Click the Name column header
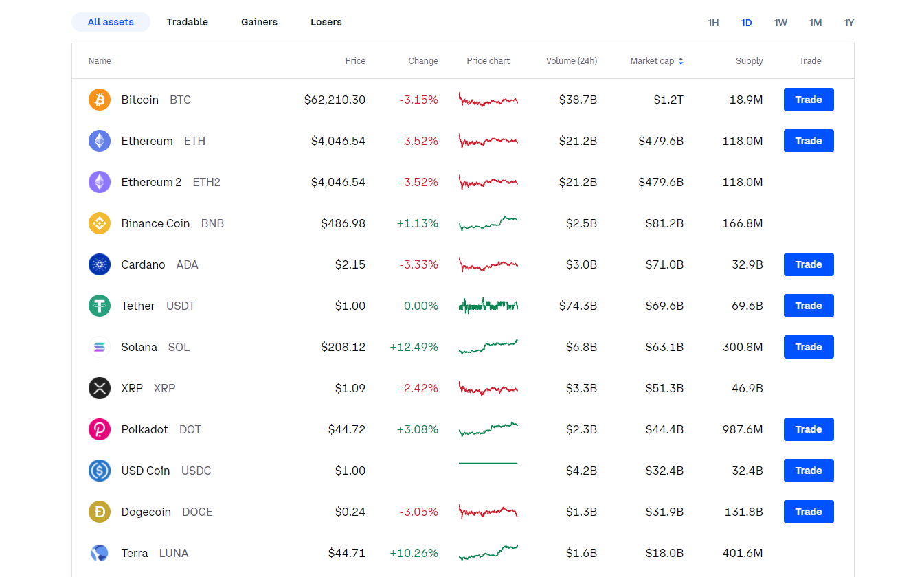This screenshot has height=577, width=924. [100, 61]
